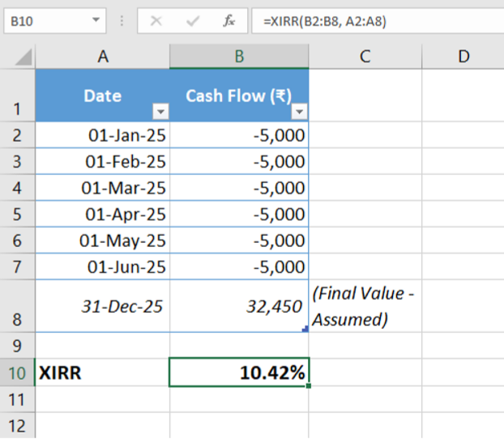Screen dimensions: 504x439
Task: Select cell with 01-Jan-25
Action: pos(103,135)
